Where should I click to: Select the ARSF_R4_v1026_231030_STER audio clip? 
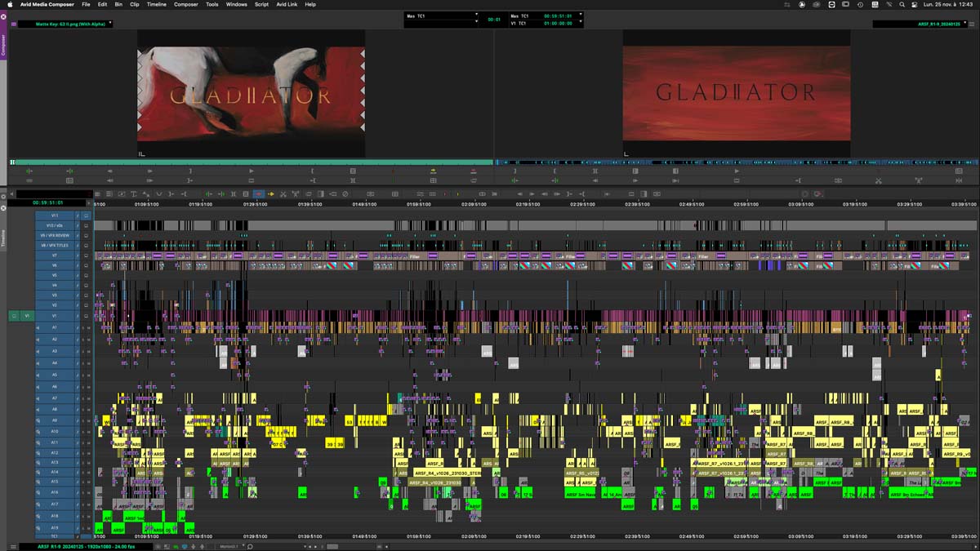(448, 473)
